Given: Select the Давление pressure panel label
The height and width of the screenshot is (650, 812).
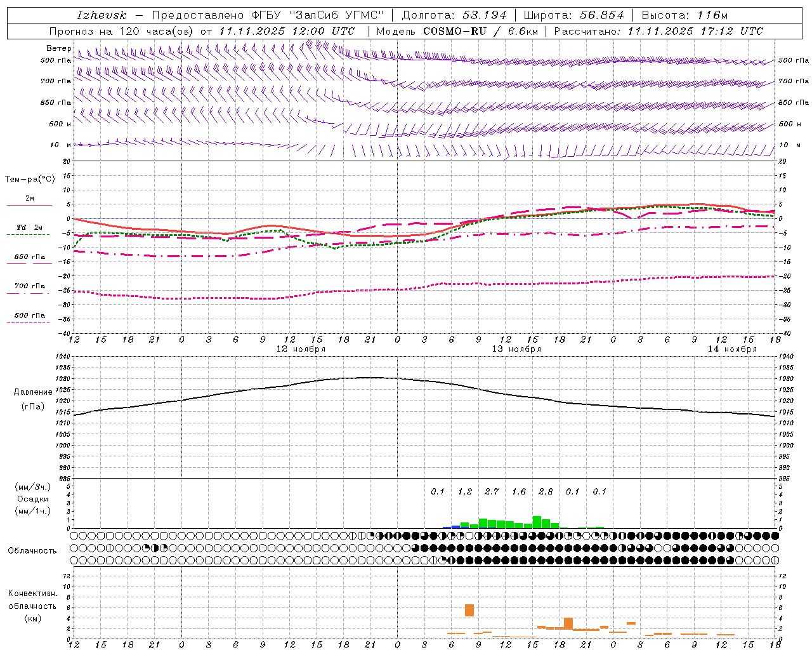Looking at the screenshot, I should [x=33, y=392].
